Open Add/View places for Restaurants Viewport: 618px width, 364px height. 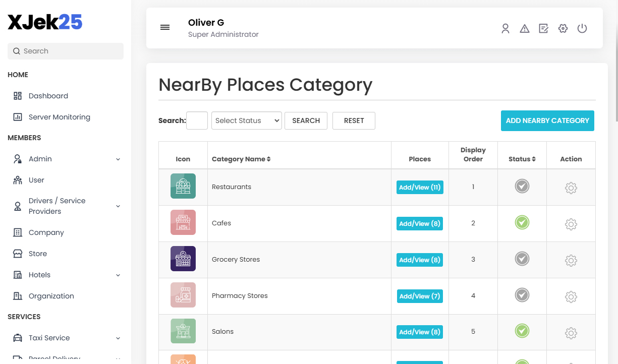419,187
